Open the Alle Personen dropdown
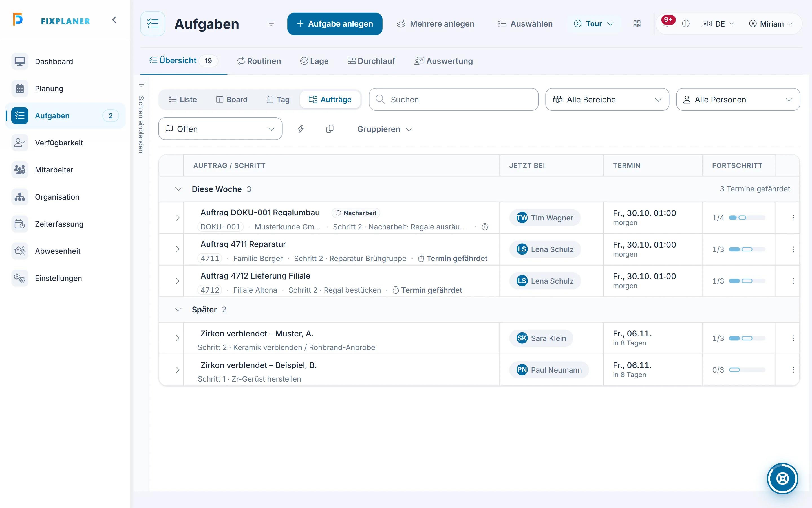The width and height of the screenshot is (812, 508). tap(738, 100)
